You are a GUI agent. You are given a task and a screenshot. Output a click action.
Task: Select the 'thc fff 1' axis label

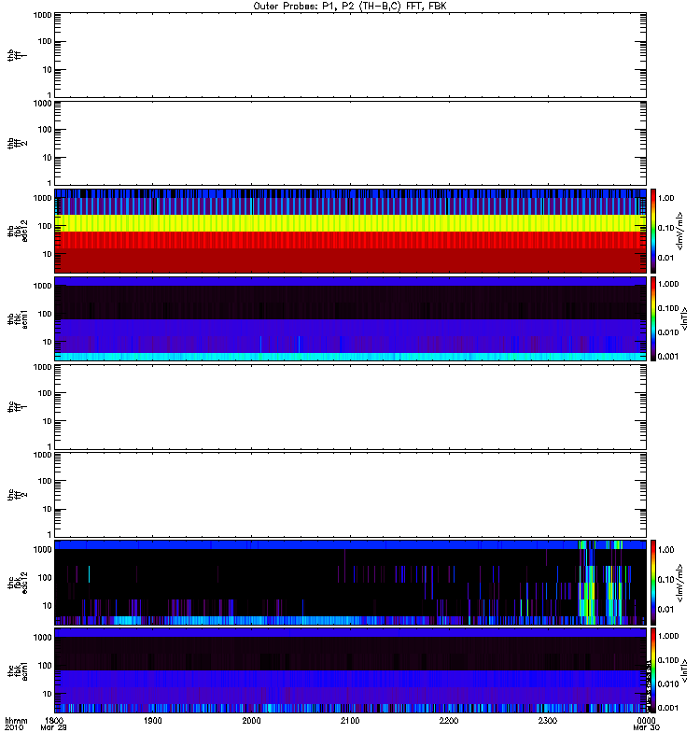[x=17, y=407]
